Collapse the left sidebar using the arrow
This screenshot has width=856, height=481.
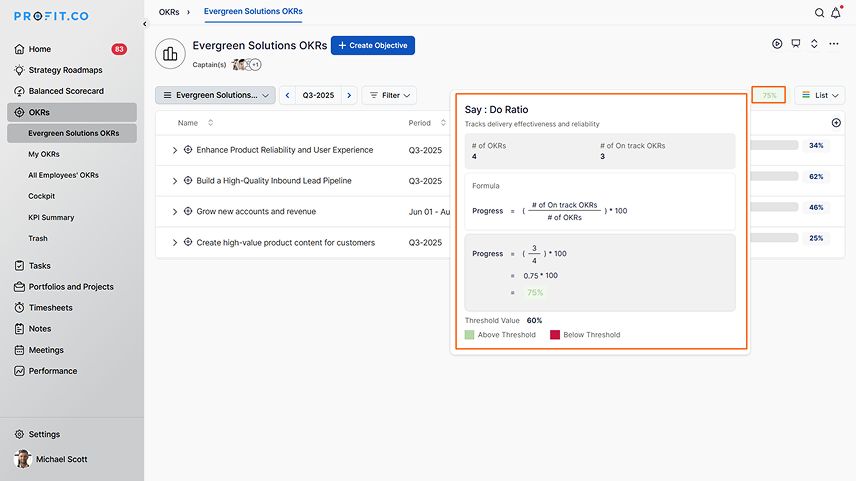pos(145,23)
